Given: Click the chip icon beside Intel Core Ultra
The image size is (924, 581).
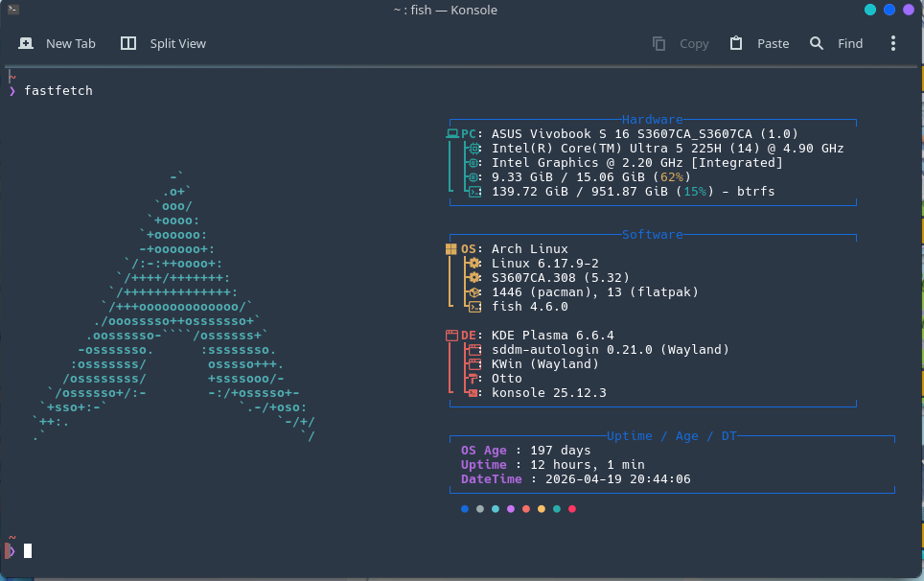Looking at the screenshot, I should pos(474,149).
